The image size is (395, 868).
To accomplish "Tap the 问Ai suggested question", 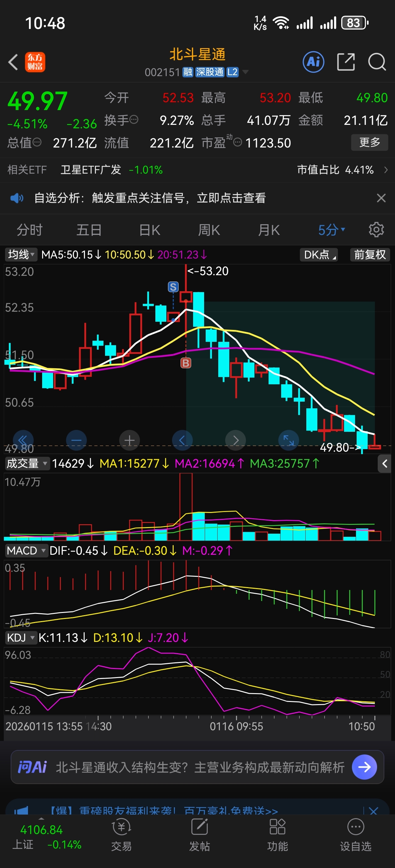I will tap(200, 767).
